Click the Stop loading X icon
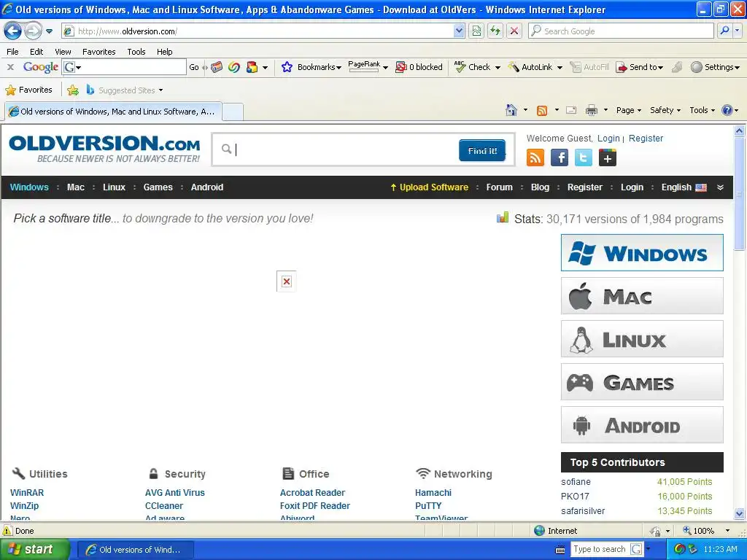The height and width of the screenshot is (560, 747). pos(514,31)
